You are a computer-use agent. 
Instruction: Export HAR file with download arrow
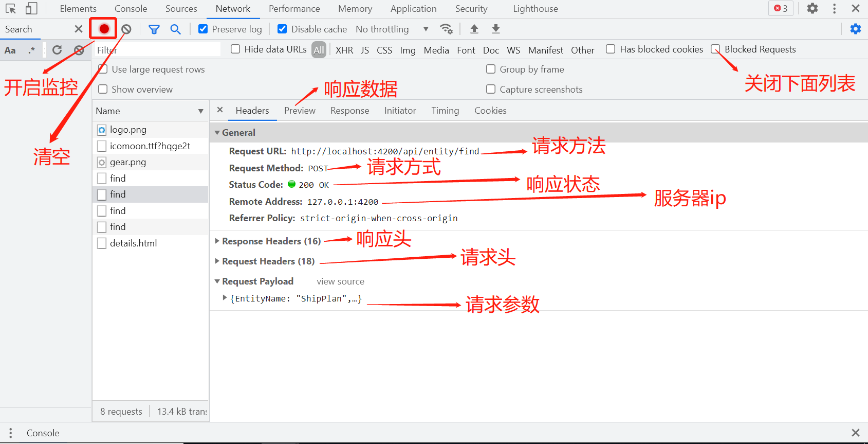click(495, 29)
